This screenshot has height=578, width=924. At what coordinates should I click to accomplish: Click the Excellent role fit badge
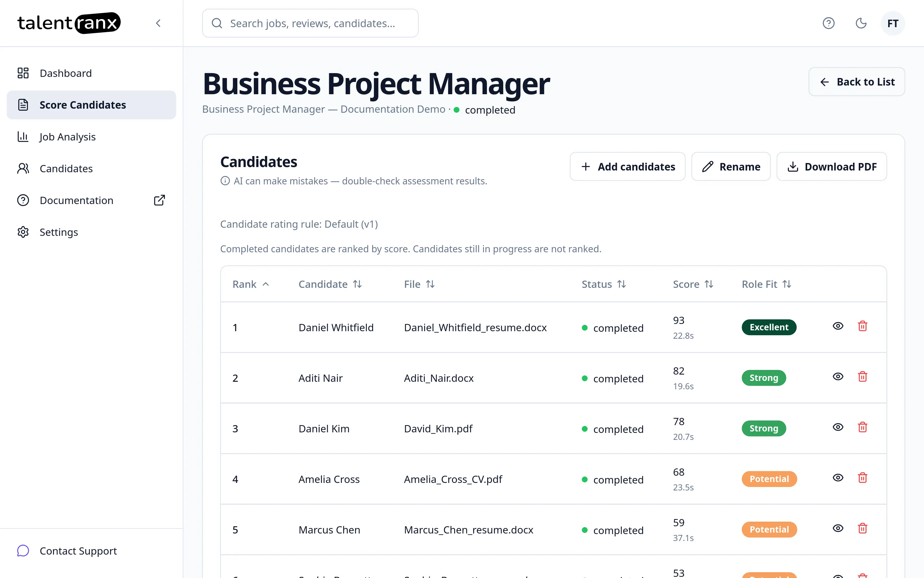pos(769,327)
